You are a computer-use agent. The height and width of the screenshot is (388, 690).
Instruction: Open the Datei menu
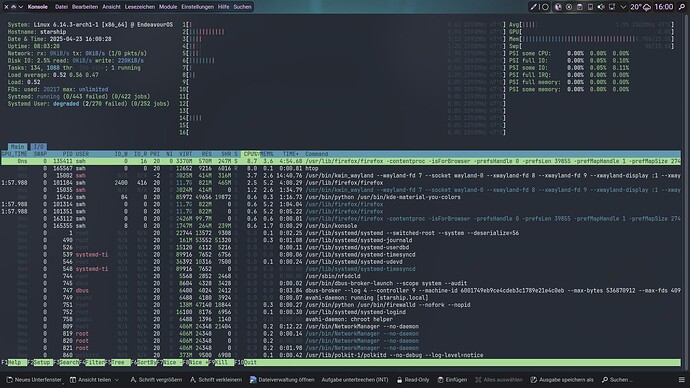pos(62,7)
